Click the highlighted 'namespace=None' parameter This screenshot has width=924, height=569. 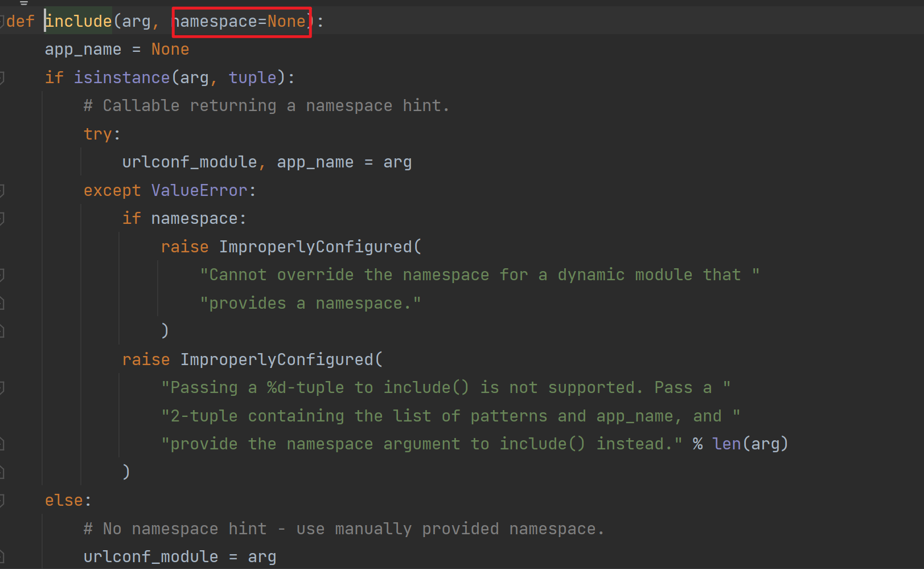241,22
